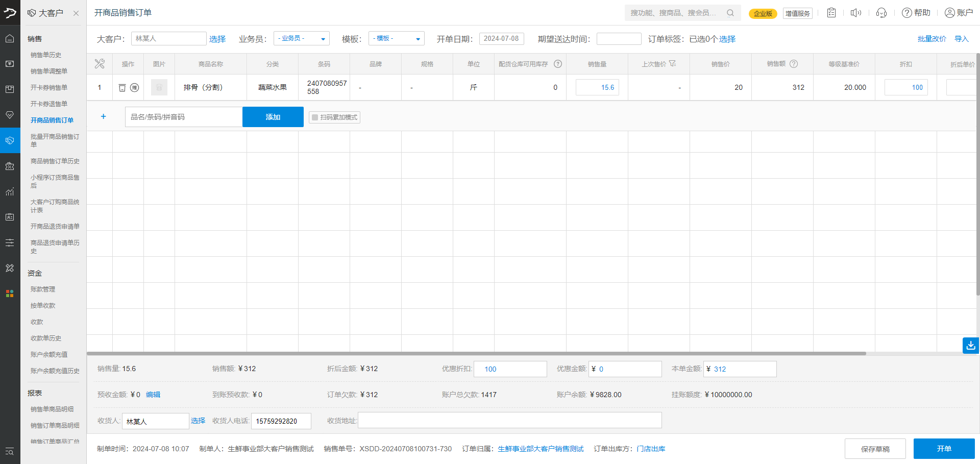Screen dimensions: 980x464
Task: Click the magnifier search icon in top bar
Action: pyautogui.click(x=730, y=13)
